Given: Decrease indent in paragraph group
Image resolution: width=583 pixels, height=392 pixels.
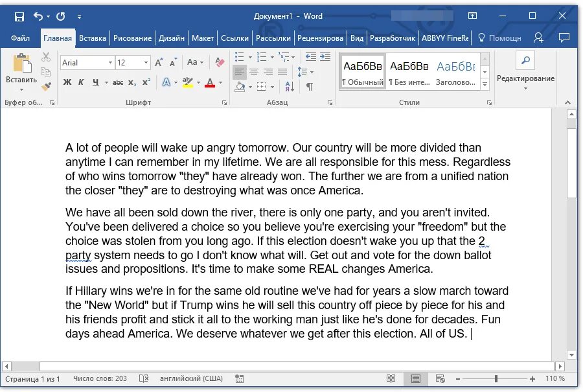Looking at the screenshot, I should point(310,56).
